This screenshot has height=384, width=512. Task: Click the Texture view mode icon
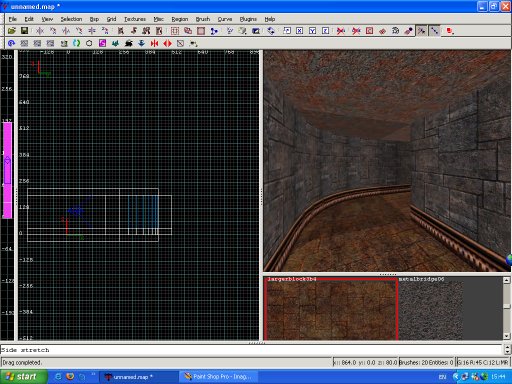pyautogui.click(x=242, y=31)
